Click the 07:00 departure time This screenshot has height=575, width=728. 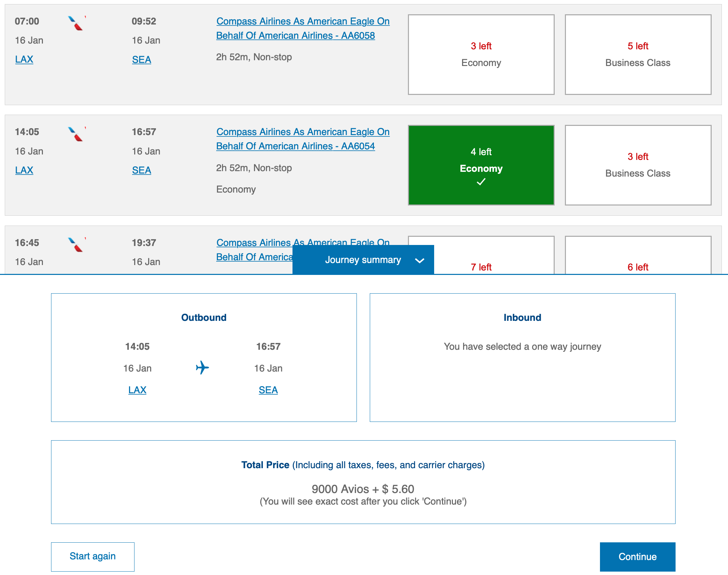[27, 21]
